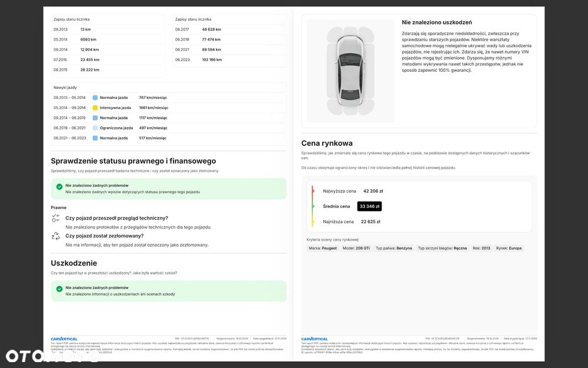Click the 42 206 zł highest price value
The height and width of the screenshot is (368, 588).
[x=373, y=191]
